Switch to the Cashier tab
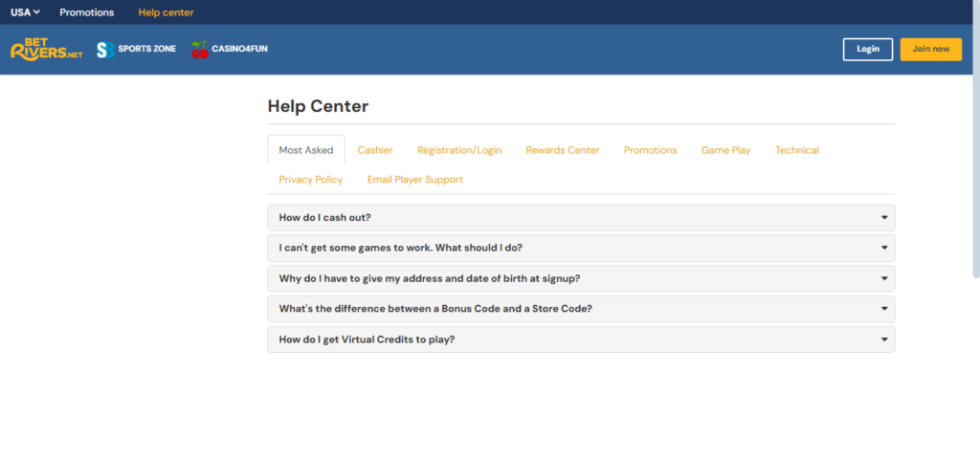Viewport: 980px width, 459px height. point(375,150)
